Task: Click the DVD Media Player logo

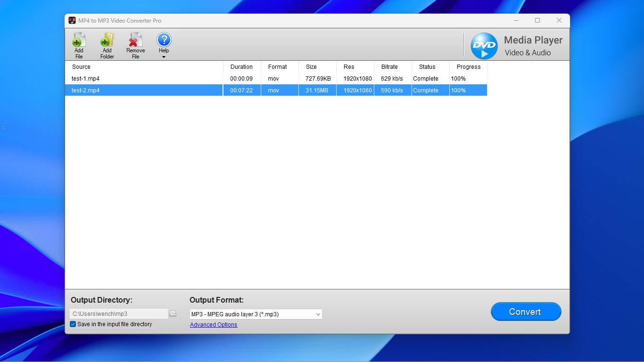Action: click(x=484, y=46)
